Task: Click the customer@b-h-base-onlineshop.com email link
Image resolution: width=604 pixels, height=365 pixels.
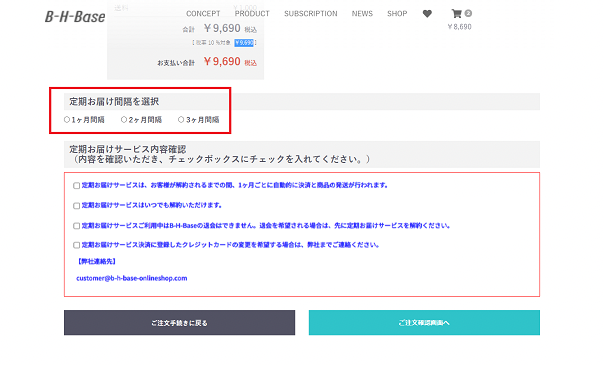Action: 132,278
